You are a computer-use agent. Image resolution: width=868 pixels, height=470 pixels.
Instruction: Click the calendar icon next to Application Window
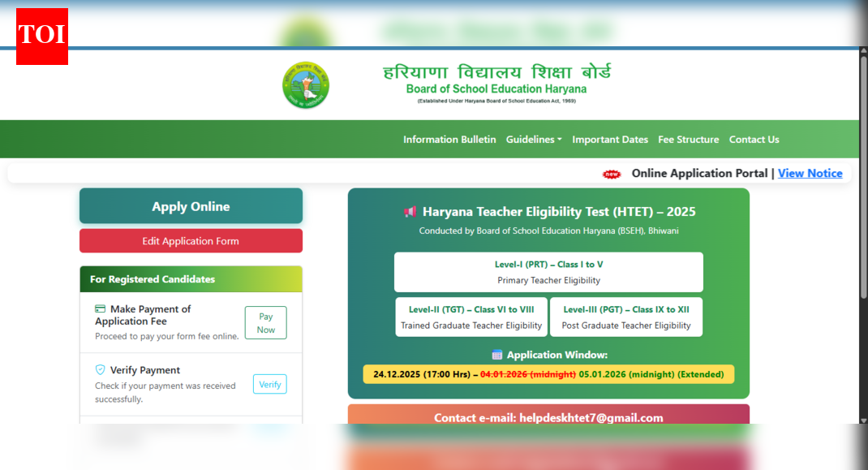(x=496, y=354)
